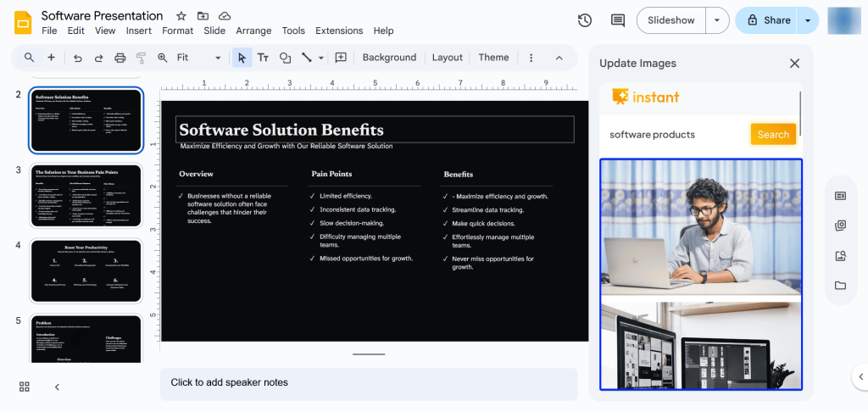This screenshot has width=868, height=412.
Task: Open the Extensions menu
Action: [x=339, y=31]
